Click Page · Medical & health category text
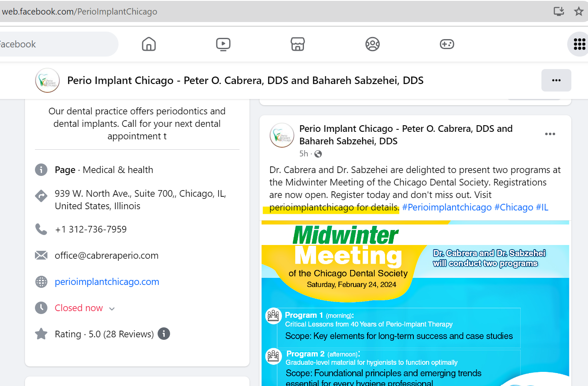The height and width of the screenshot is (386, 588). pyautogui.click(x=104, y=170)
